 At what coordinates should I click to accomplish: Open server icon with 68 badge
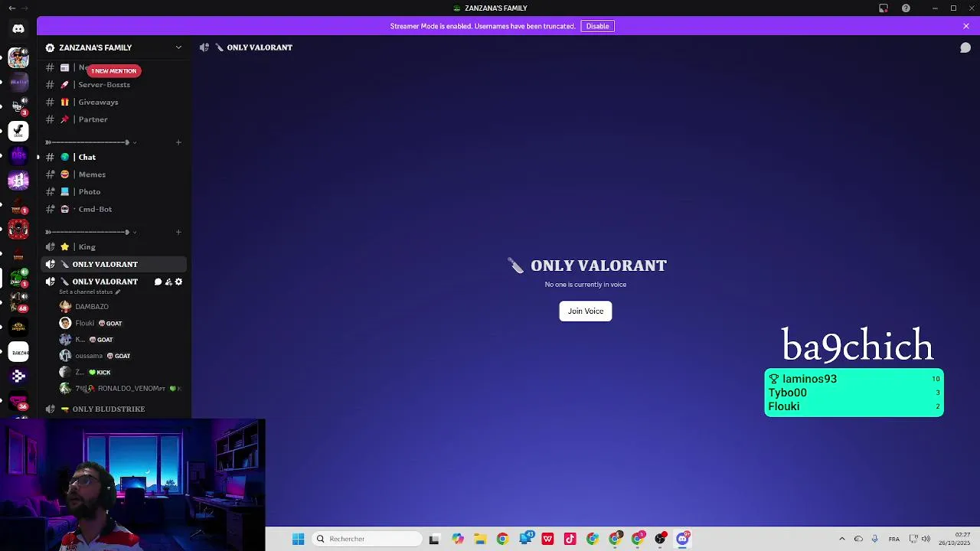coord(18,303)
